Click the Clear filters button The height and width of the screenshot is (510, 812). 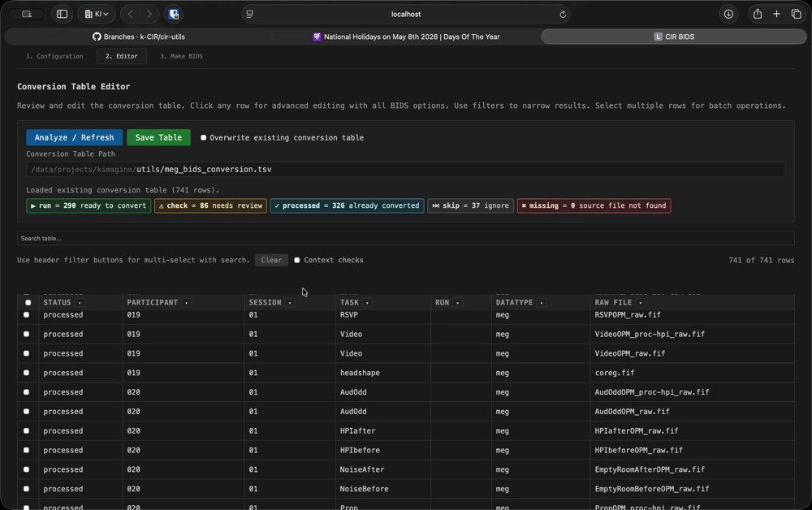pos(271,260)
